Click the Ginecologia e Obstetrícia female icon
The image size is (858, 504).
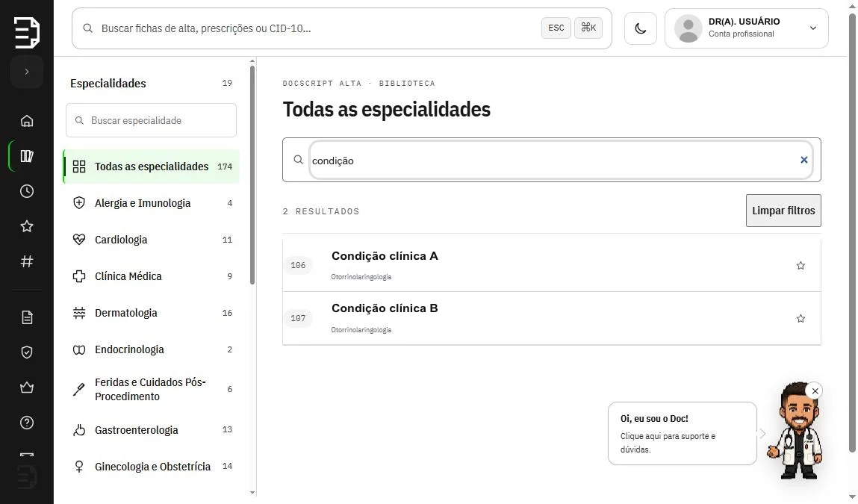[79, 467]
